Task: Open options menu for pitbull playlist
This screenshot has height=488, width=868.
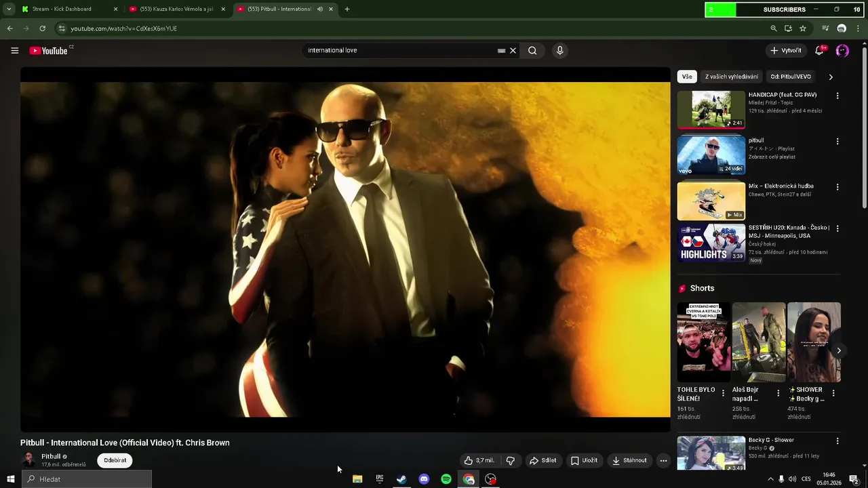Action: coord(837,141)
